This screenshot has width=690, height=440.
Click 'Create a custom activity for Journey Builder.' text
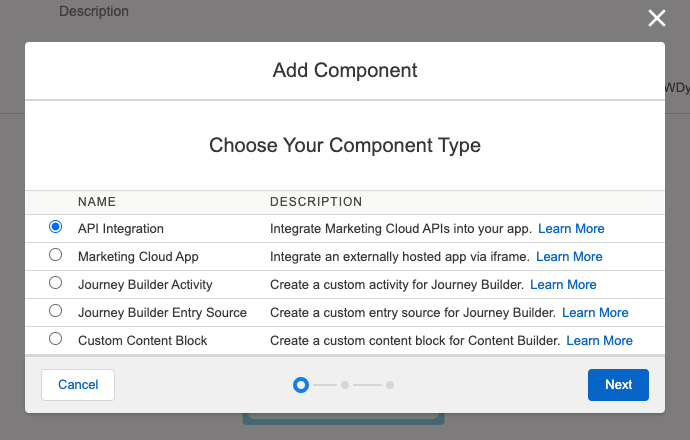[x=397, y=285]
